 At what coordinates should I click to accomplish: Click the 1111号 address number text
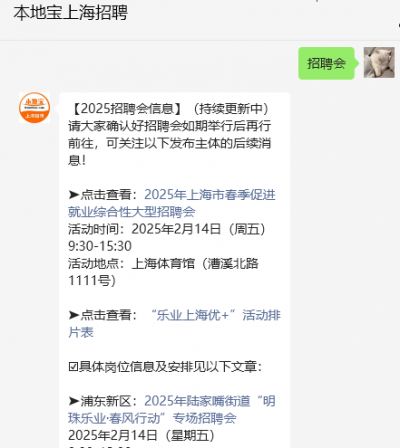pos(92,280)
